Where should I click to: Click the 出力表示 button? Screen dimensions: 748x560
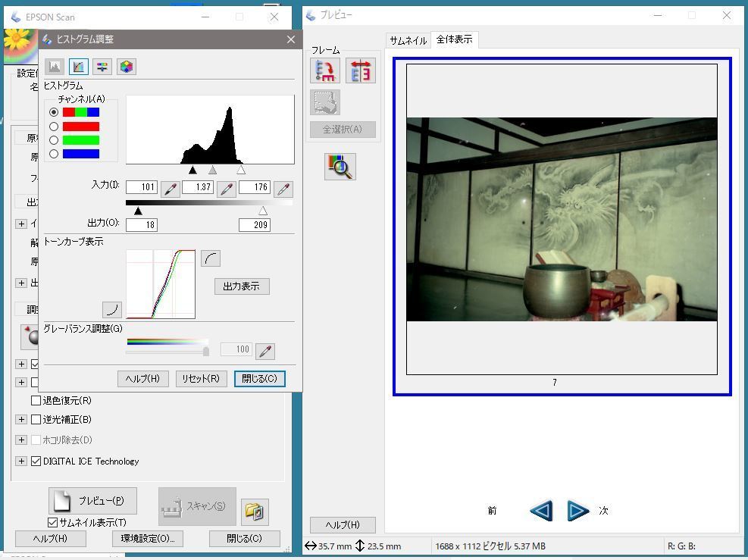(x=242, y=286)
